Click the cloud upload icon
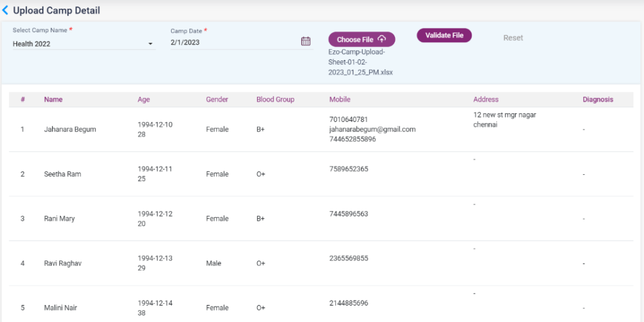Screen dimensions: 644x322 tap(382, 40)
